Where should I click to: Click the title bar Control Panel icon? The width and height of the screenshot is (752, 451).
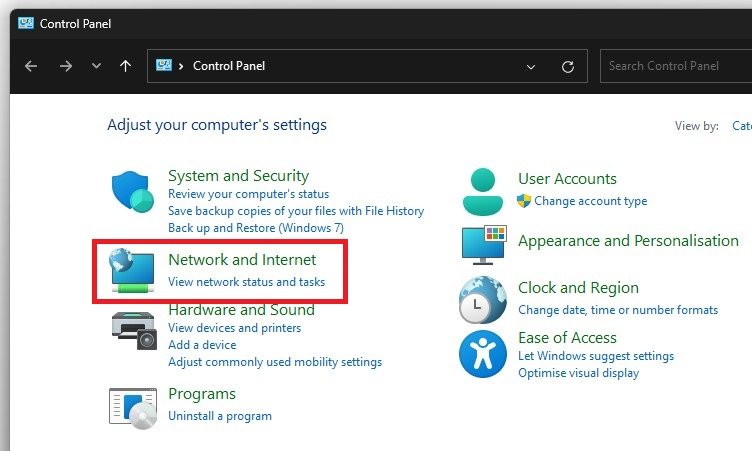(25, 23)
